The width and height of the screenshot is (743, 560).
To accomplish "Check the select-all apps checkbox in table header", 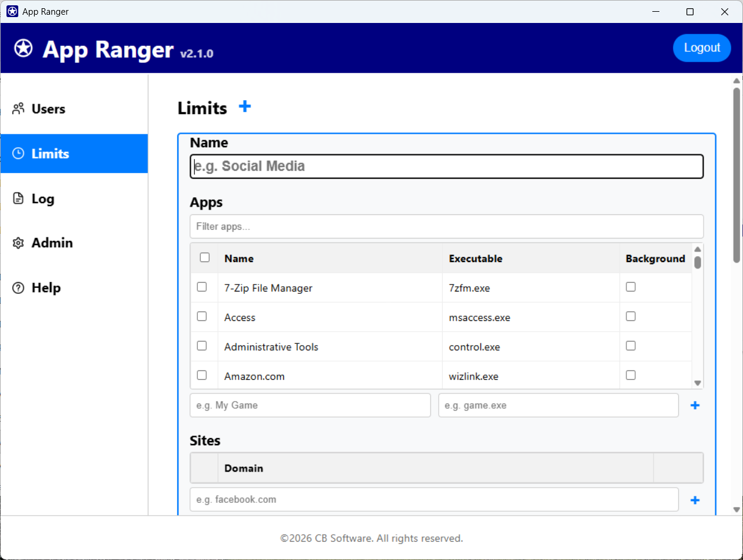I will 204,257.
